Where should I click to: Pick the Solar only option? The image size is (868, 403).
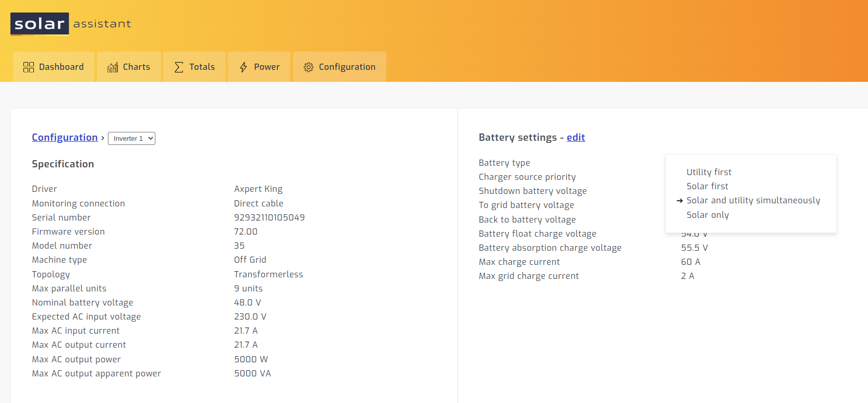pos(707,215)
